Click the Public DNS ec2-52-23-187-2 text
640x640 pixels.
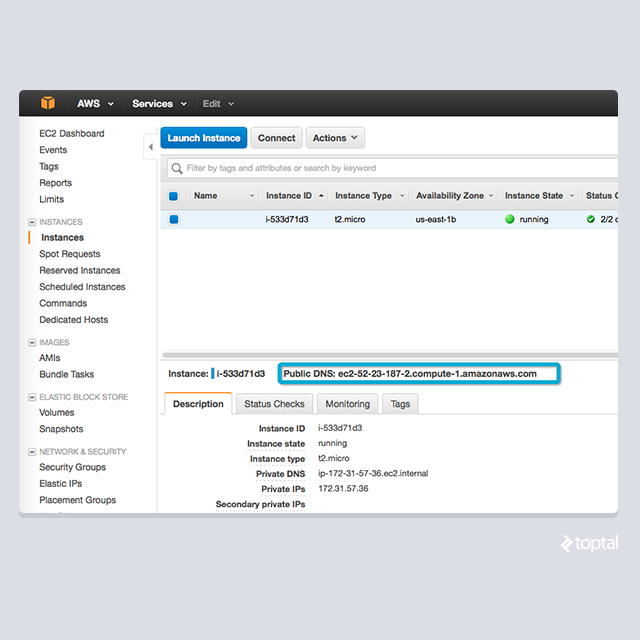pyautogui.click(x=410, y=374)
